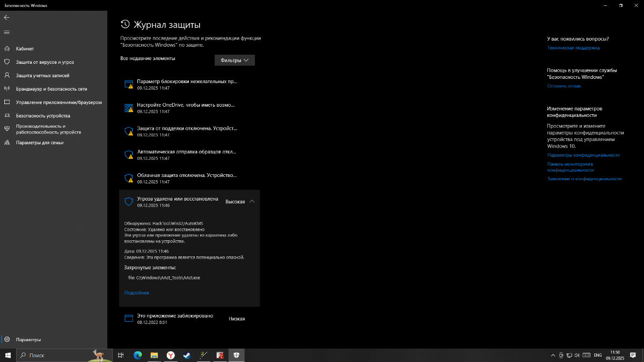Toggle the hamburger navigation menu
Viewport: 644px width, 362px height.
click(6, 32)
